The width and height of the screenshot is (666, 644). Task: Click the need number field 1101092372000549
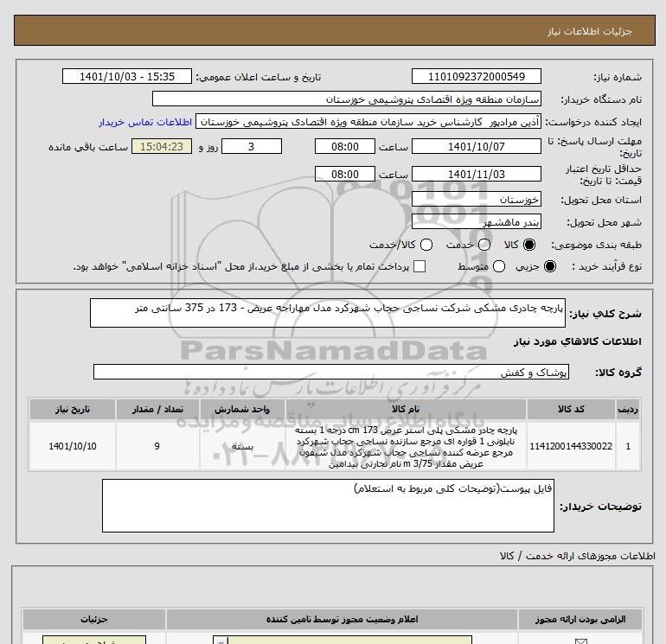476,76
